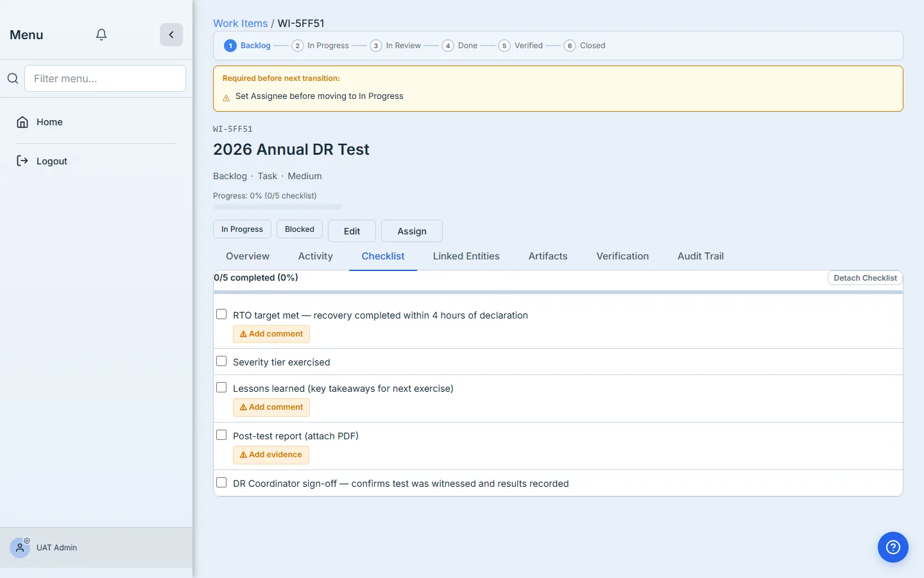Click the UAT Admin avatar icon
924x578 pixels.
[x=20, y=547]
